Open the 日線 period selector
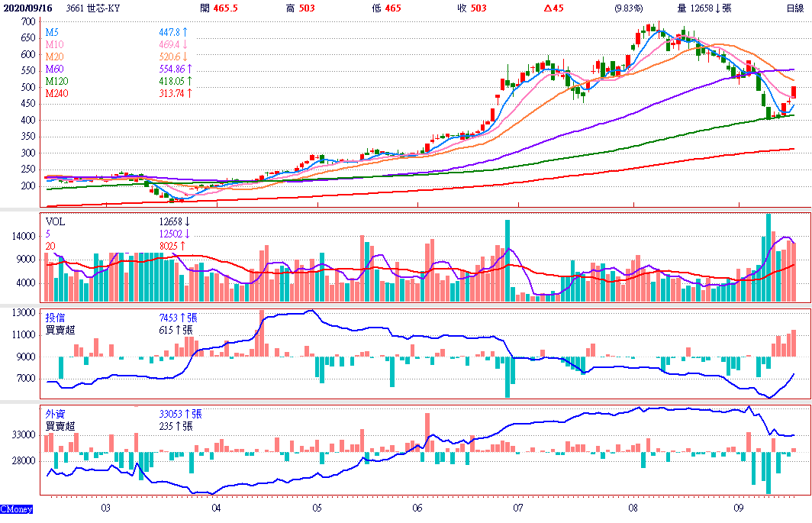 [795, 8]
